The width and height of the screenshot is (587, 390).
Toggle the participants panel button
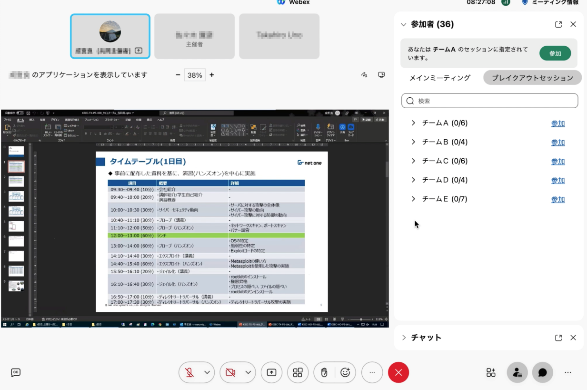click(517, 372)
